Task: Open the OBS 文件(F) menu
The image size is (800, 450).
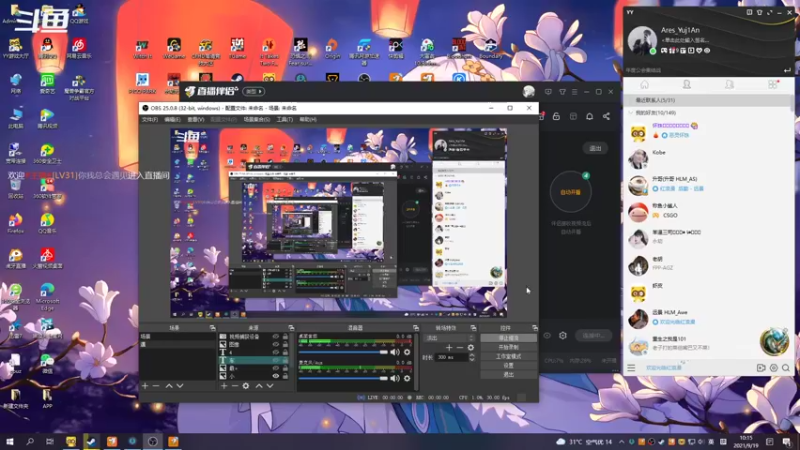Action: point(149,119)
